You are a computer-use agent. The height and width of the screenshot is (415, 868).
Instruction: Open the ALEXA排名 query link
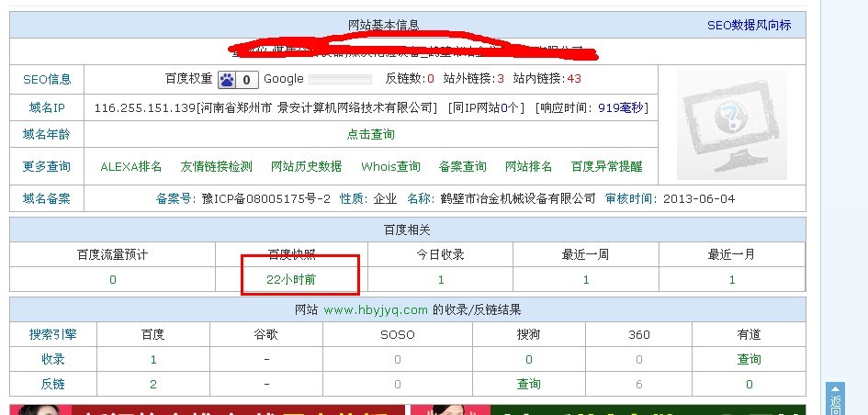pyautogui.click(x=131, y=166)
